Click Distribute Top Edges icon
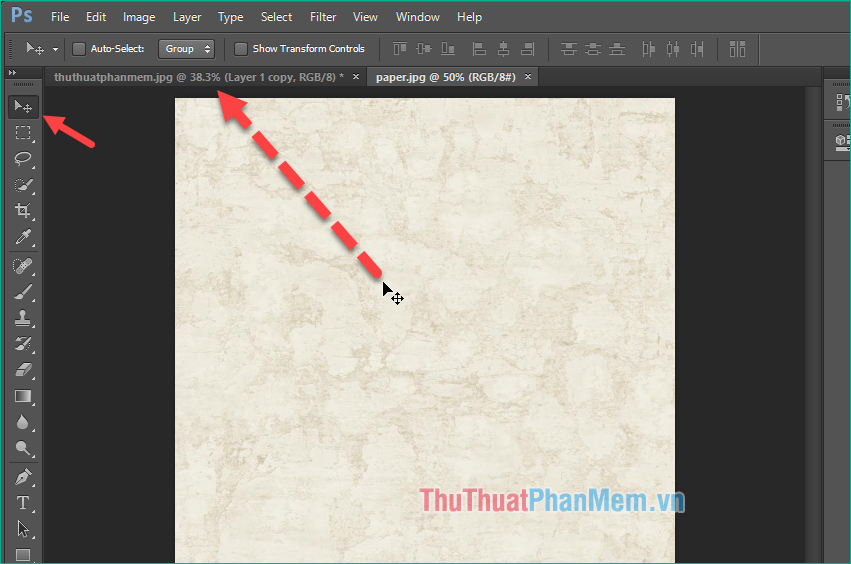The image size is (851, 564). point(569,49)
